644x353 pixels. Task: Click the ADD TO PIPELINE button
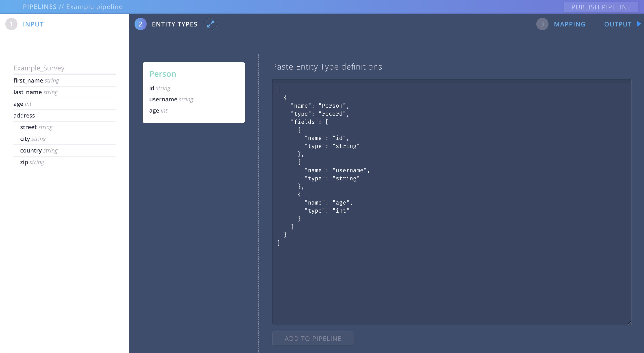point(313,339)
